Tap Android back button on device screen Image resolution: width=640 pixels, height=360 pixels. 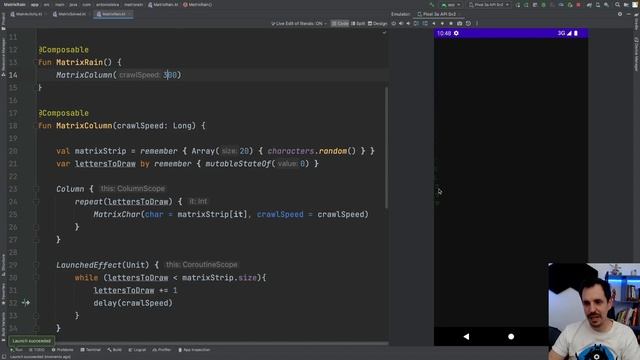click(x=467, y=336)
